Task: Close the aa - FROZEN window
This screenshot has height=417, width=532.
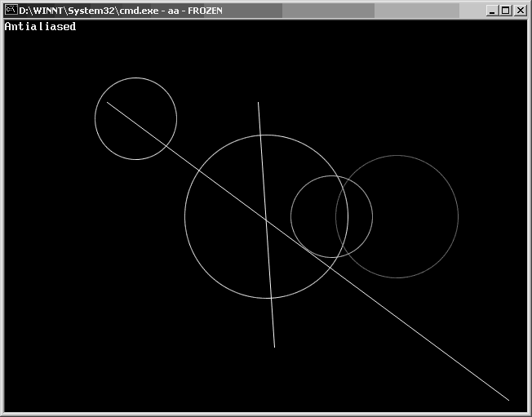Action: click(x=520, y=11)
